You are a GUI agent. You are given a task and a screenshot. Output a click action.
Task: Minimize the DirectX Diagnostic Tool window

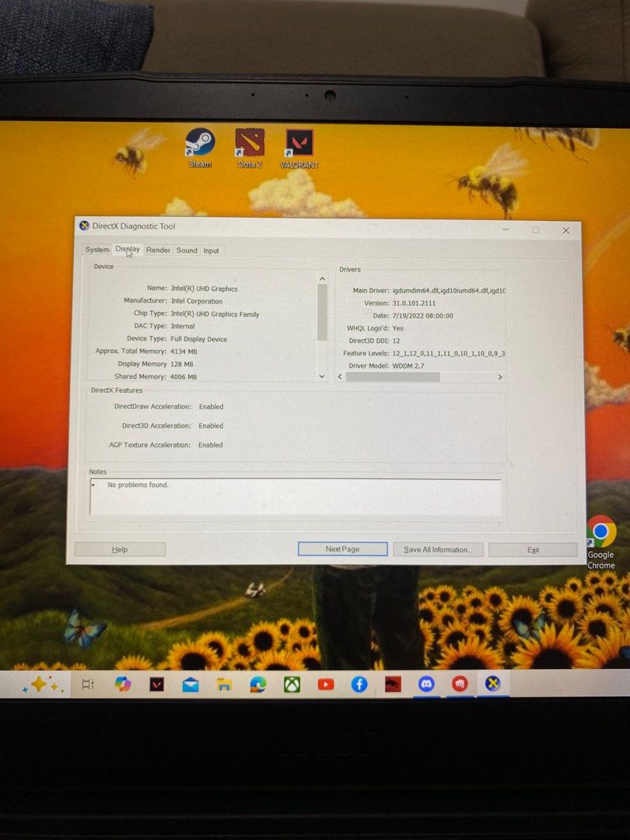(x=506, y=229)
